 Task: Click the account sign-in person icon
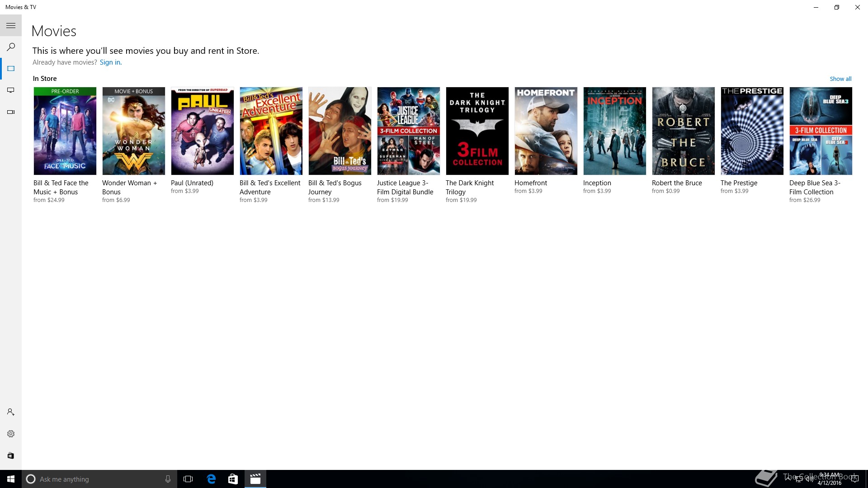point(11,412)
